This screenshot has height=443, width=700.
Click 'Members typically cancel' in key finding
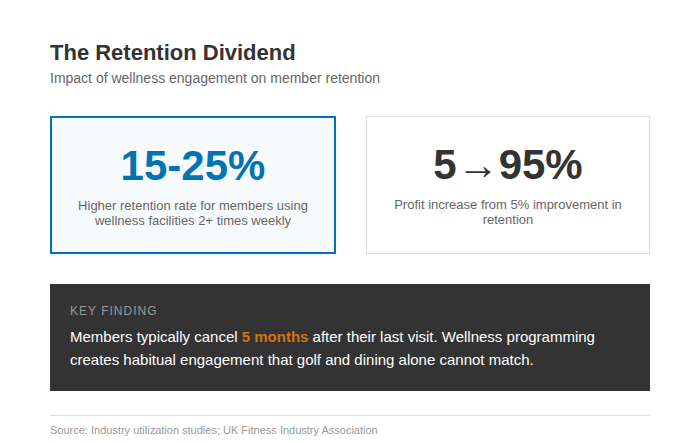pyautogui.click(x=153, y=337)
